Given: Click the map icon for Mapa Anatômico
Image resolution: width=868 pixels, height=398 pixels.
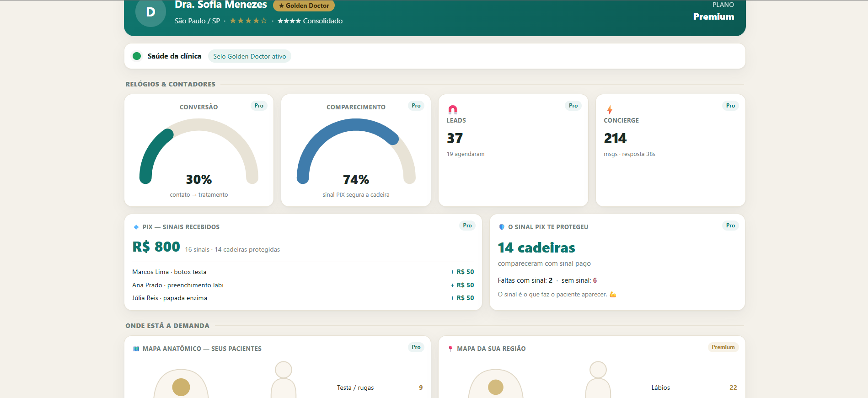Looking at the screenshot, I should 136,349.
